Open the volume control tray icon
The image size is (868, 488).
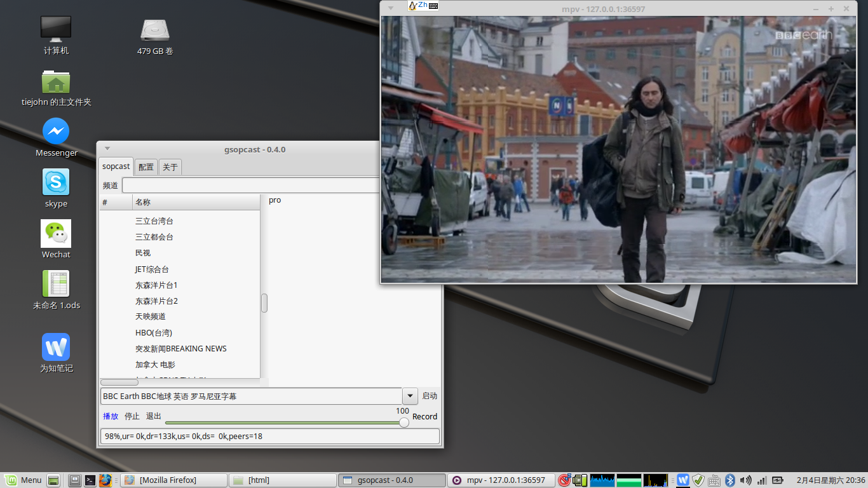745,480
